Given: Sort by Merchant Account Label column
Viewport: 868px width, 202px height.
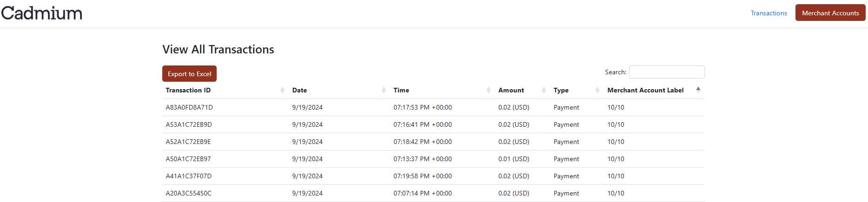Looking at the screenshot, I should tap(654, 90).
